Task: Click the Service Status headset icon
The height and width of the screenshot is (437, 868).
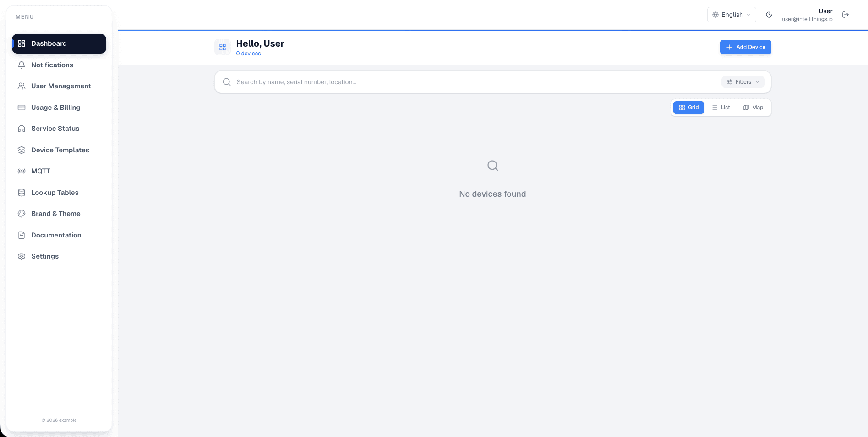Action: coord(22,129)
